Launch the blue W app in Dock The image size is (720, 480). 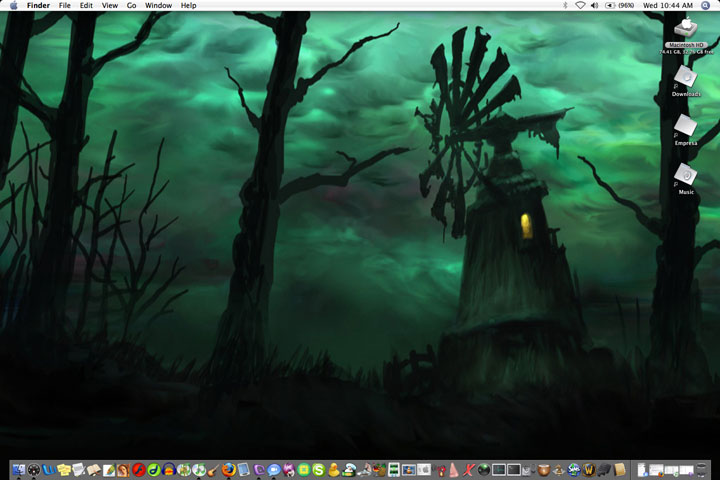coord(49,469)
